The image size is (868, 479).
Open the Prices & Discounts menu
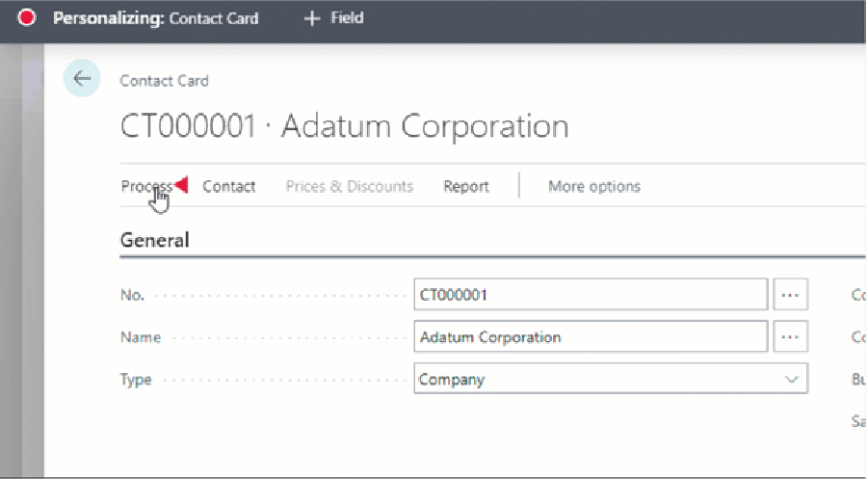click(350, 186)
